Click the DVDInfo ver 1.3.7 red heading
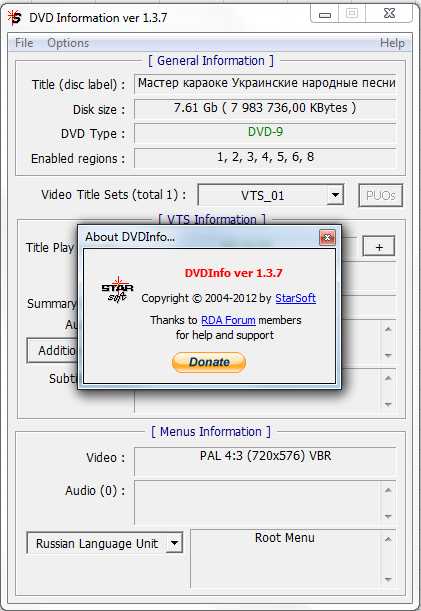421x611 pixels. coord(233,273)
